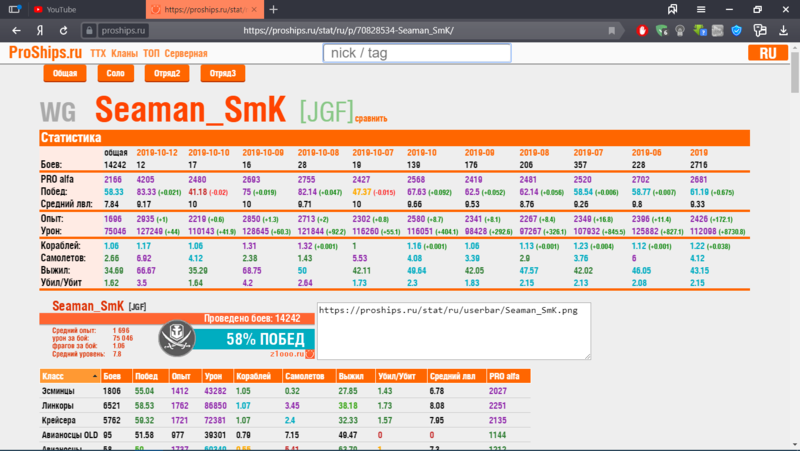Select the Общая stats button
This screenshot has width=800, height=451.
click(65, 73)
